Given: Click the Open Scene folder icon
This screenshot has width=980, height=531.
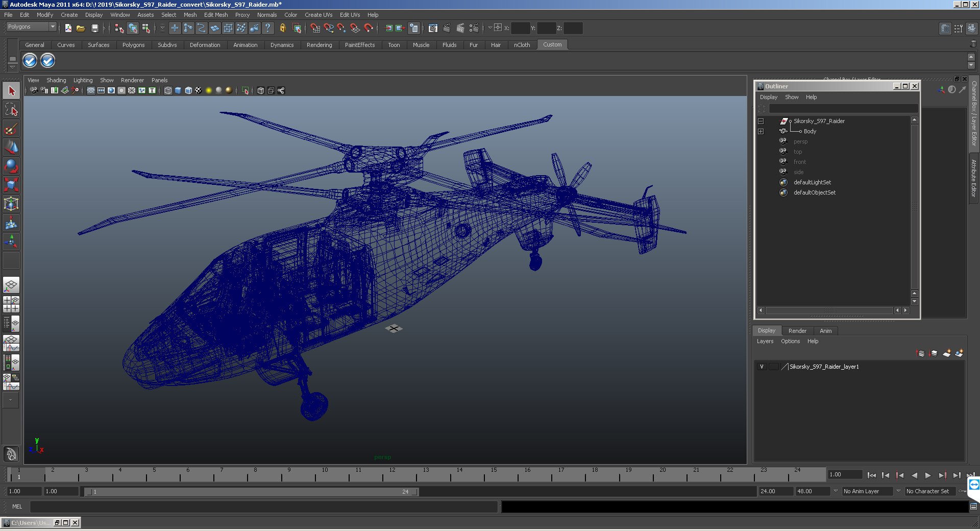Looking at the screenshot, I should pyautogui.click(x=81, y=28).
